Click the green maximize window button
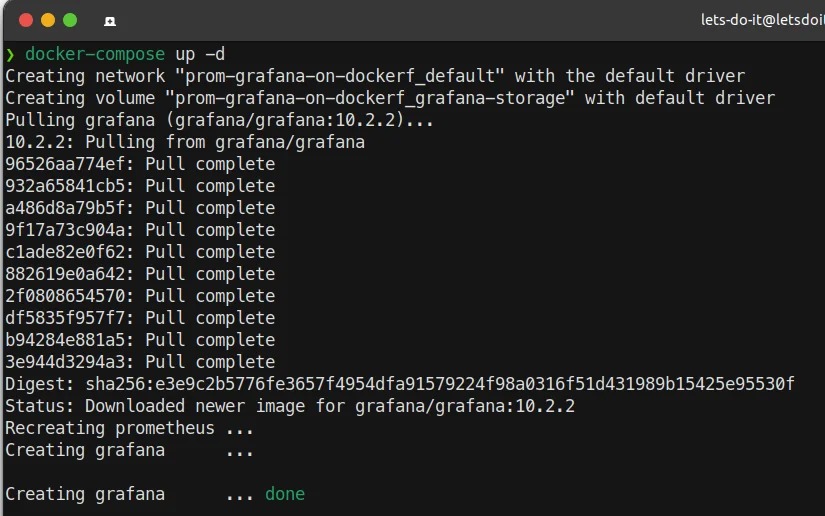825x516 pixels. click(x=69, y=20)
